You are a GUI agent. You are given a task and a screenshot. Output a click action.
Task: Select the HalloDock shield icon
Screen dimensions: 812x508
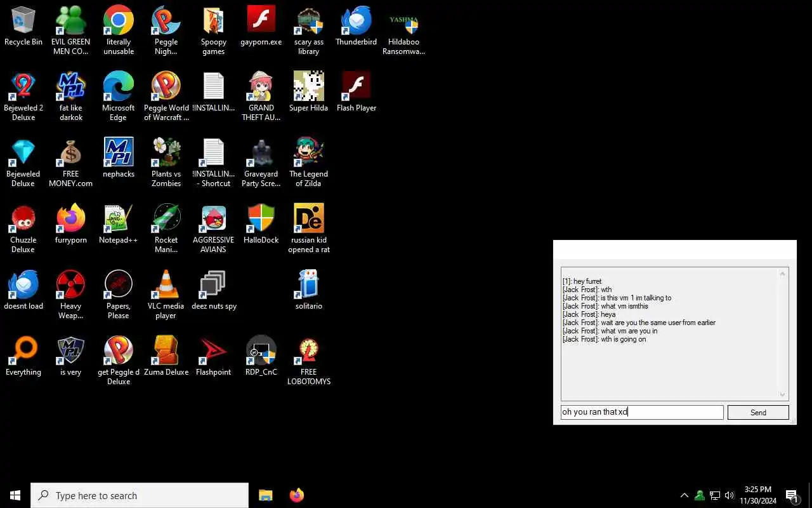pyautogui.click(x=261, y=218)
